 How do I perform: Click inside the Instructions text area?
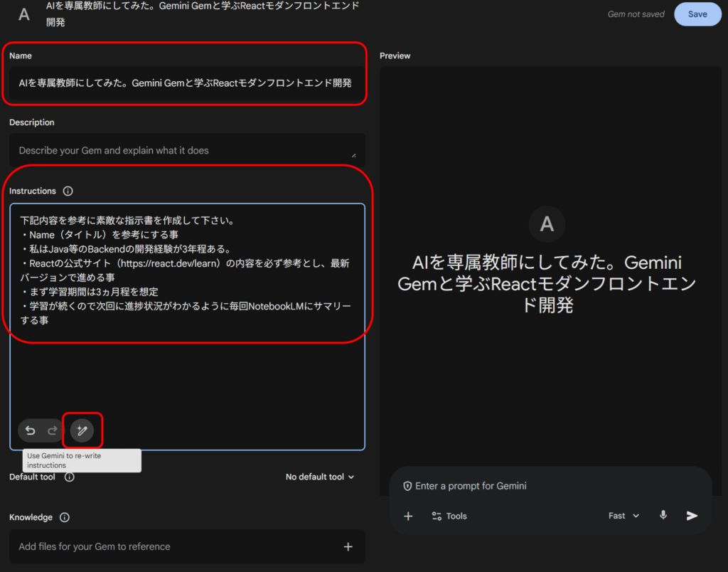[x=187, y=370]
